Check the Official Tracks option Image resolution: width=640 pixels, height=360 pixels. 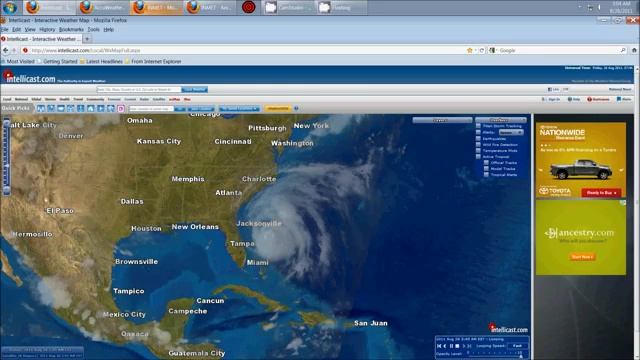point(486,162)
